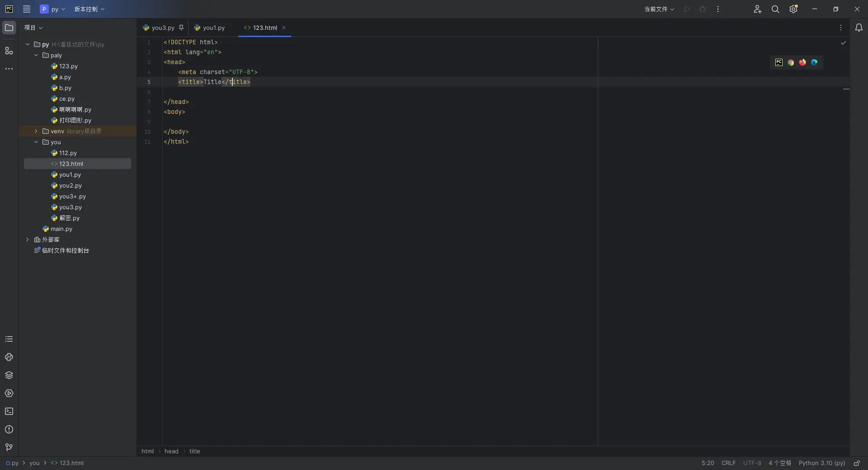Open IDE settings gear

point(793,9)
